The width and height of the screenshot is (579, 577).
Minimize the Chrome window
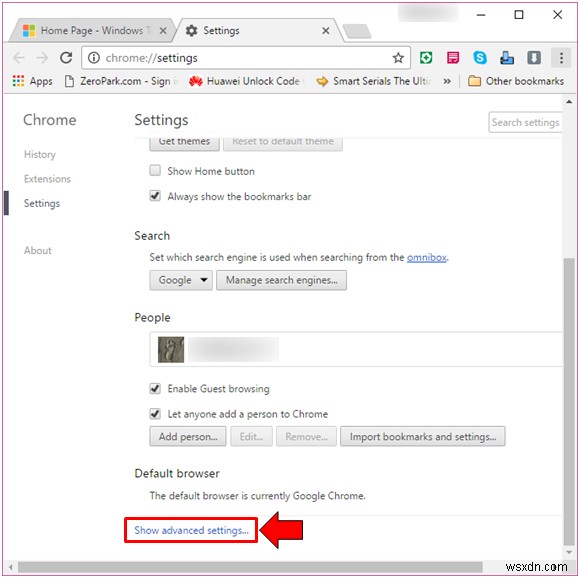[481, 15]
